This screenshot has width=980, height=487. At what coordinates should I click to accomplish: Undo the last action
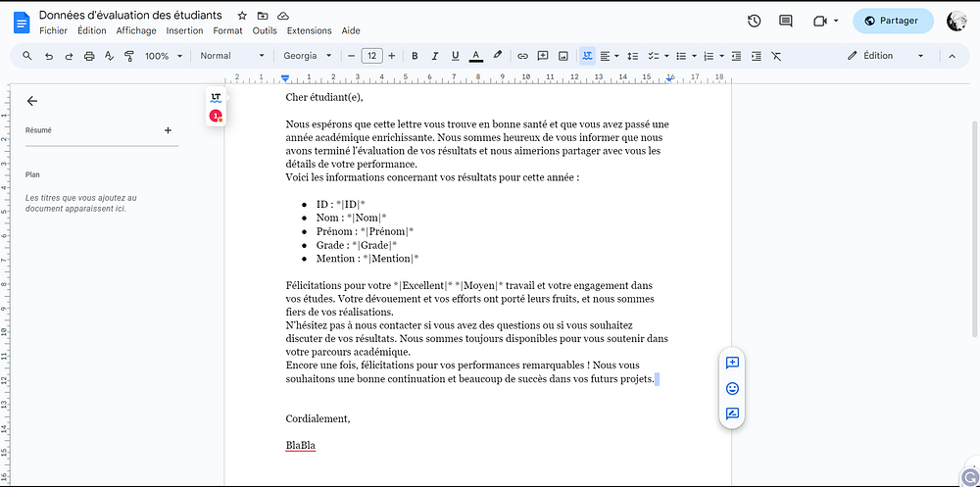pos(49,56)
